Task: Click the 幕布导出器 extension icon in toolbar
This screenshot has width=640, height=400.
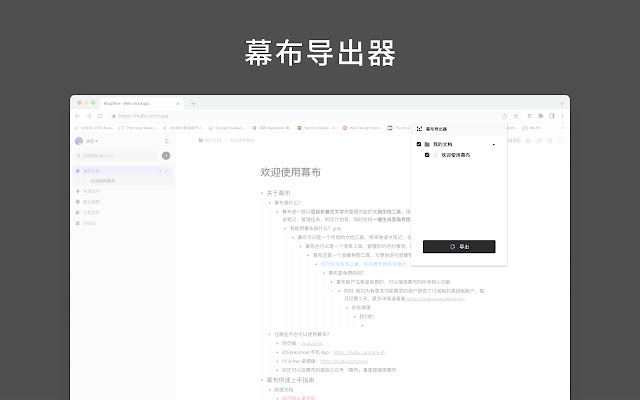Action: click(530, 116)
